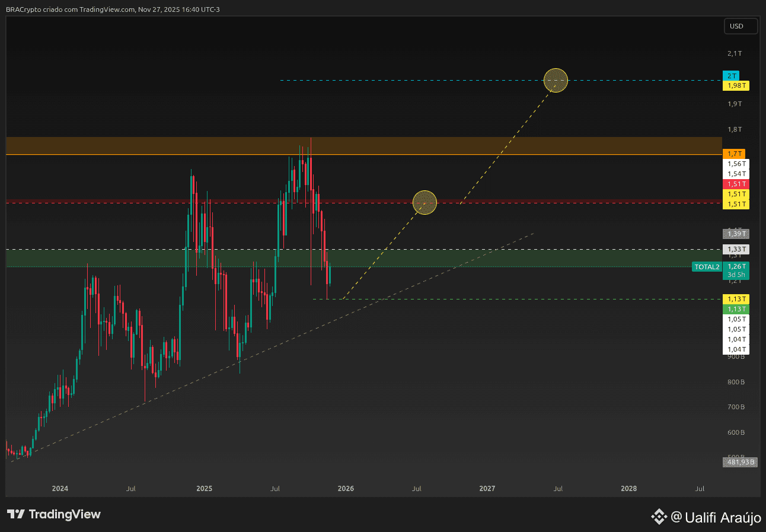Click the 2024 label on time axis

(x=60, y=489)
